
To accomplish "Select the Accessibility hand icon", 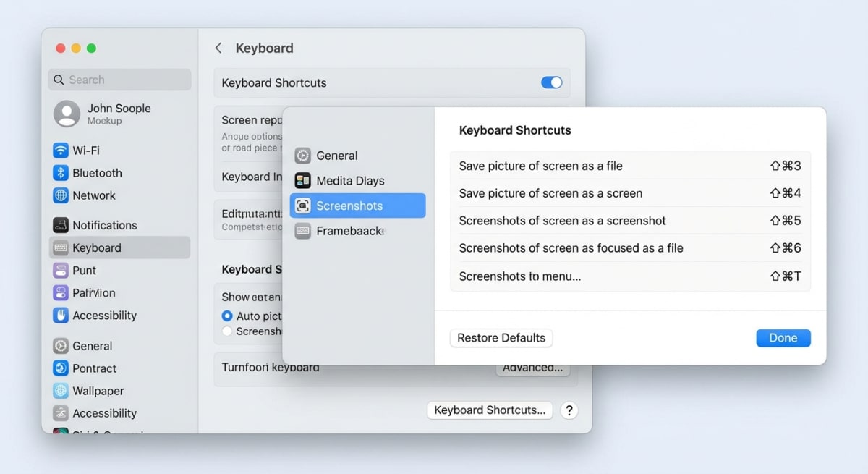I will coord(61,316).
